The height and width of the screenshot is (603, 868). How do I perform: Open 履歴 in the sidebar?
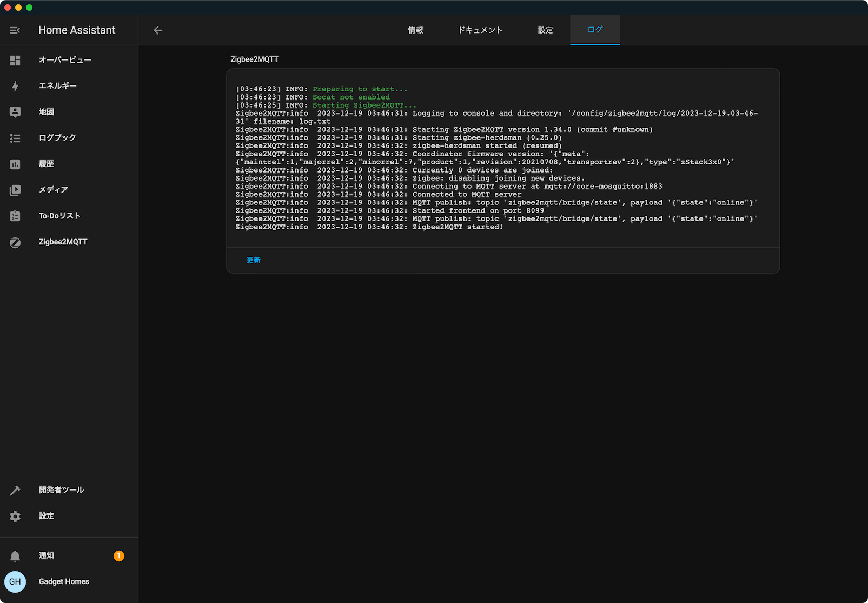[47, 164]
